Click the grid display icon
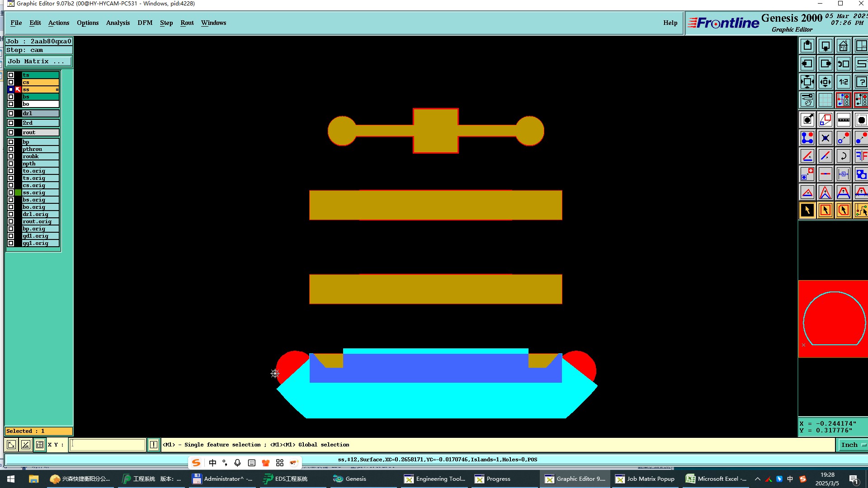The image size is (868, 488). tap(825, 100)
